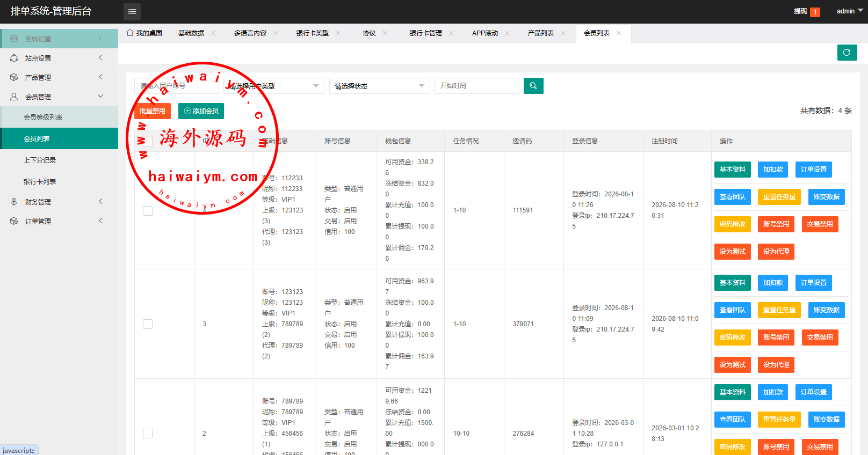Go to 我的桌面 via the home icon
Screen dimensions: 868x455
click(x=130, y=33)
